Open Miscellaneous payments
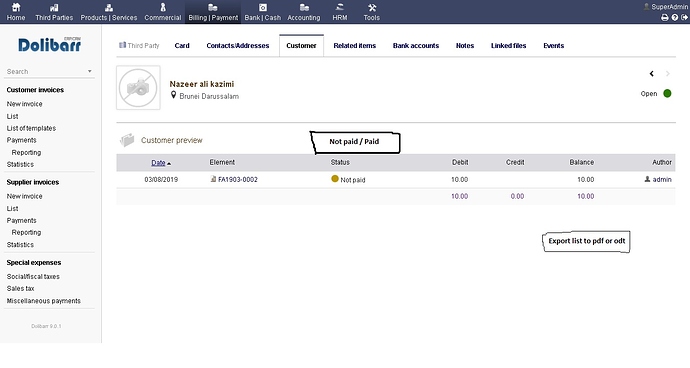 44,301
